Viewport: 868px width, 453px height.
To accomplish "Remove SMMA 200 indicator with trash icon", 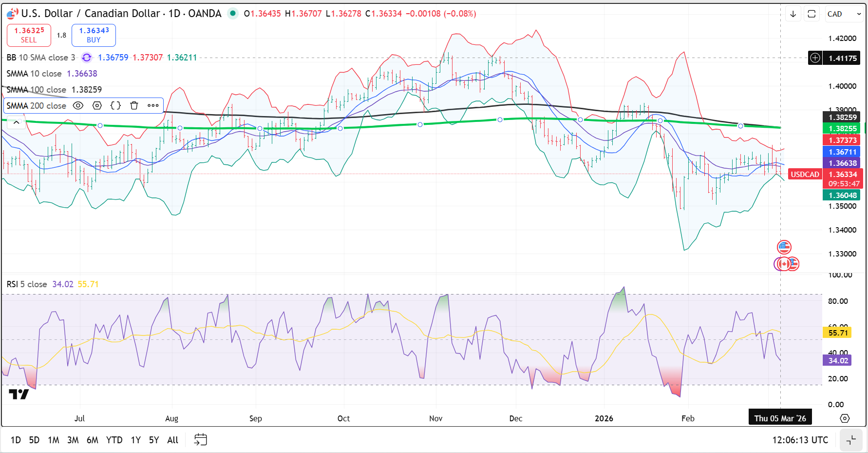I will [x=134, y=106].
